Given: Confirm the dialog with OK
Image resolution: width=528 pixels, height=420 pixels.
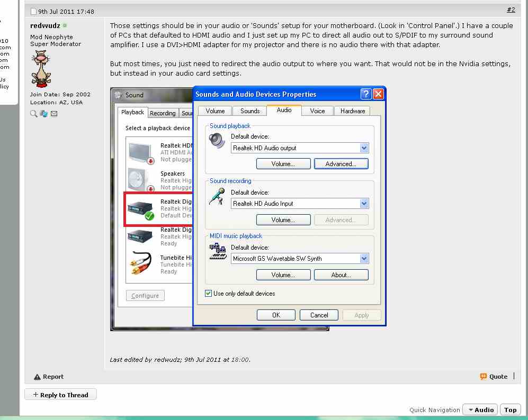Looking at the screenshot, I should (x=276, y=315).
